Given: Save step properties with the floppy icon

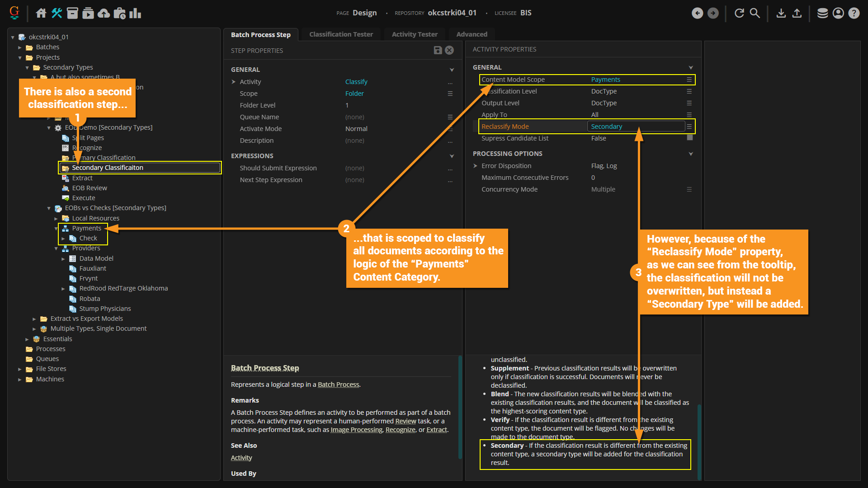Looking at the screenshot, I should coord(438,50).
